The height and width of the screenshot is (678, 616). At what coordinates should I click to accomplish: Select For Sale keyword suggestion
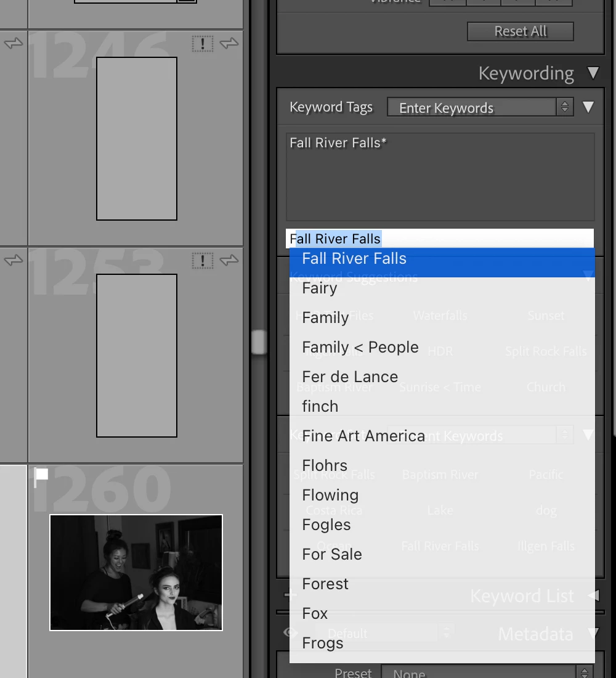click(x=442, y=554)
